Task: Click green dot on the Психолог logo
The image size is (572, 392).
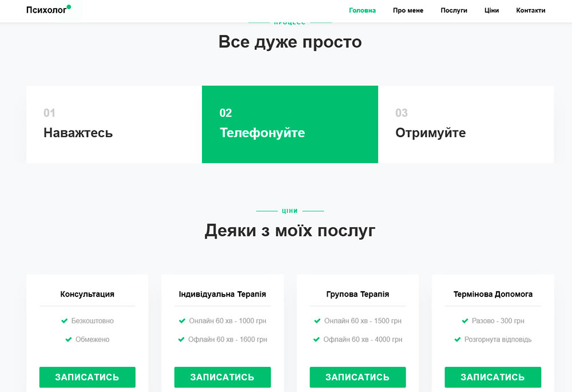Action: pyautogui.click(x=69, y=7)
